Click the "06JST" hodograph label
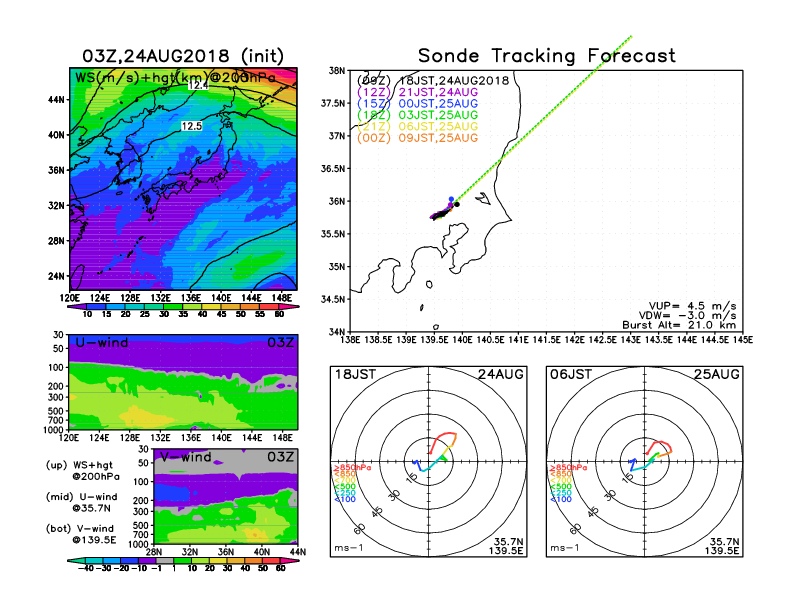The image size is (792, 612). [x=571, y=374]
